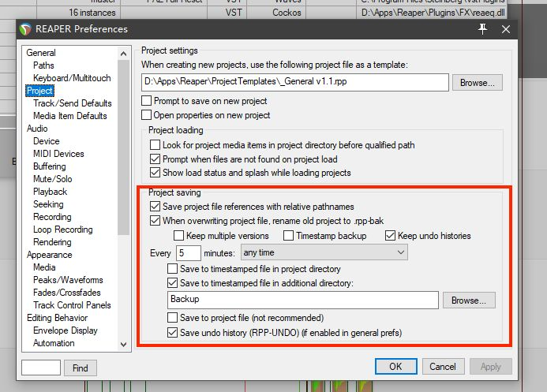Image resolution: width=547 pixels, height=392 pixels.
Task: Click the Cockos cell in background list
Action: (x=287, y=13)
